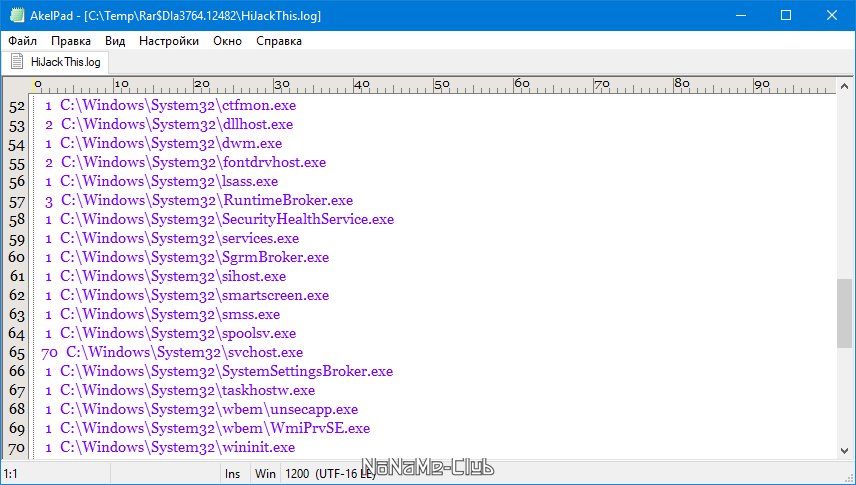Click the scrollbar up arrow

(844, 86)
